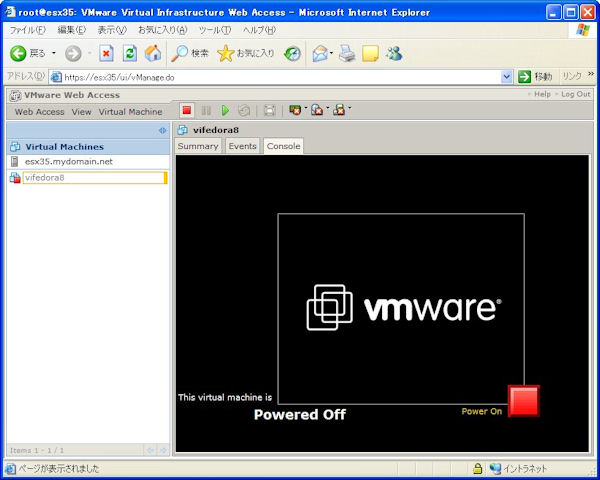Select the vifedora8 virtual machine entry
The image size is (600, 480).
95,178
